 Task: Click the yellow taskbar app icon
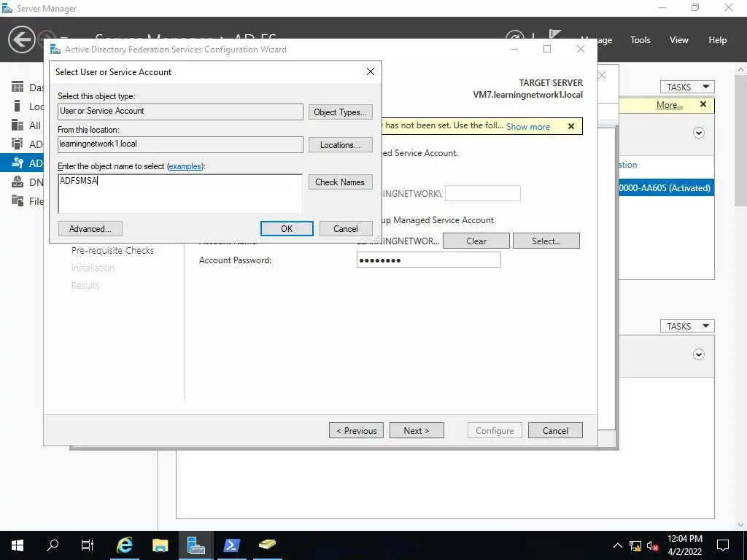[x=267, y=545]
